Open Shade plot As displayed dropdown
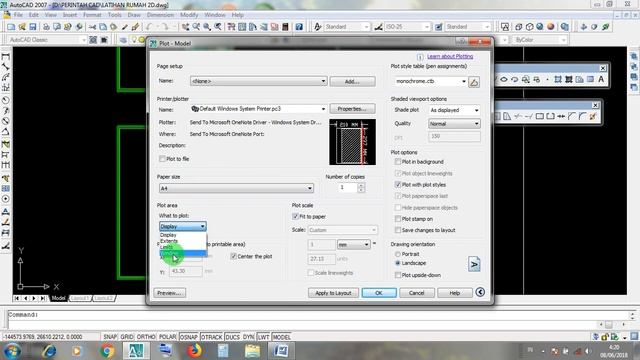The width and height of the screenshot is (640, 360). click(454, 110)
